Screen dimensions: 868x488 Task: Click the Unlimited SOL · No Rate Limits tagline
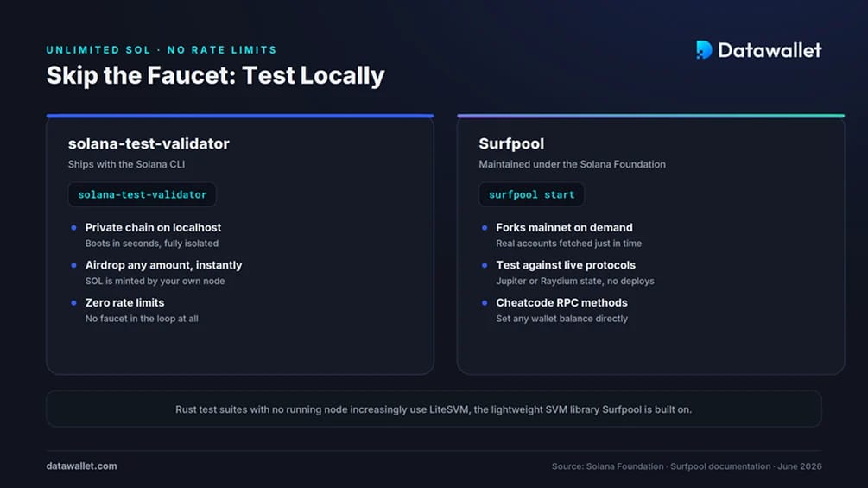click(x=162, y=50)
